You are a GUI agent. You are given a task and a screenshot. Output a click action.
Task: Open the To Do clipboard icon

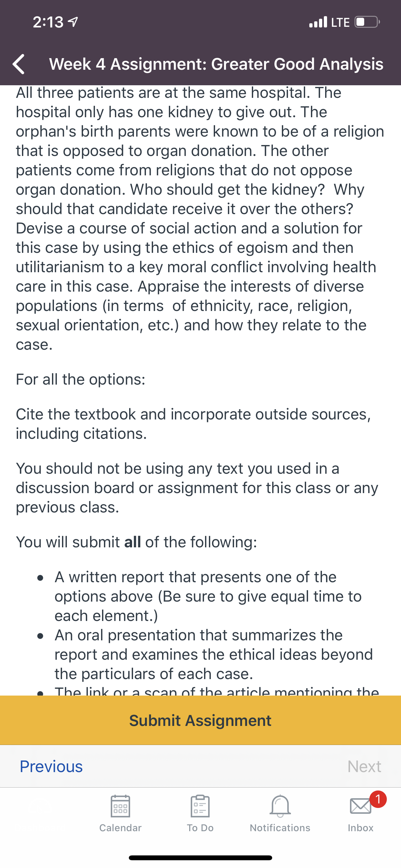[200, 806]
